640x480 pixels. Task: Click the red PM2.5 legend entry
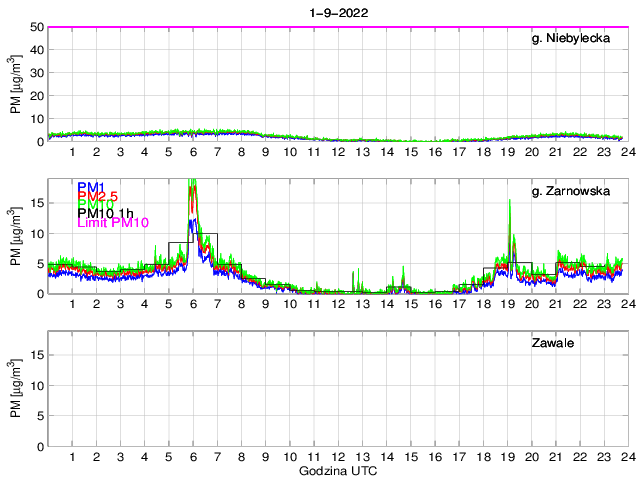point(99,199)
